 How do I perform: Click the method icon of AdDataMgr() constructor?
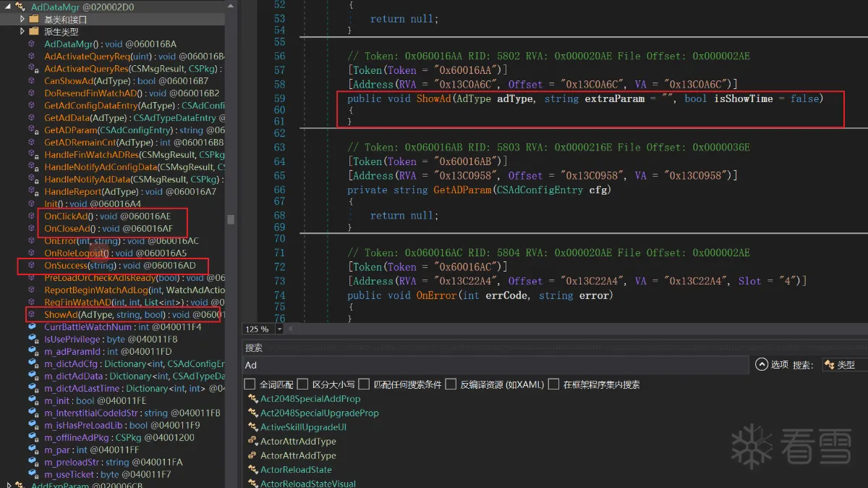31,43
